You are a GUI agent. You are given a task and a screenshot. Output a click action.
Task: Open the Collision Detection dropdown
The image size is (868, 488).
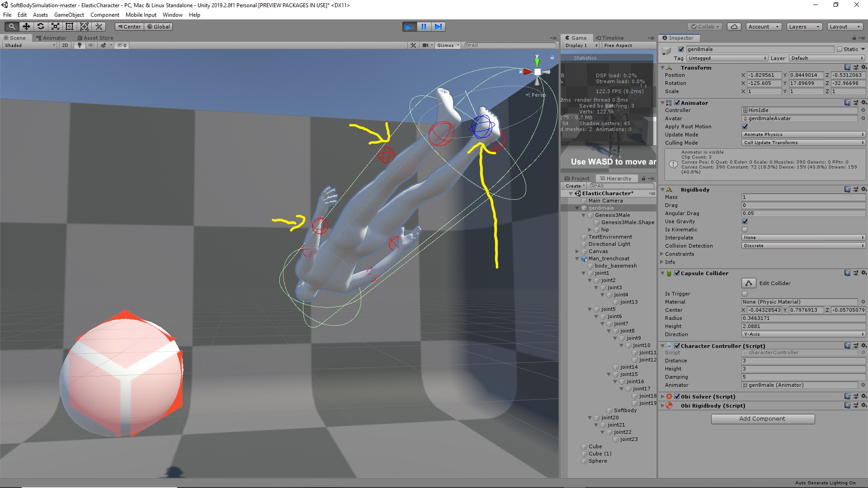click(x=802, y=245)
